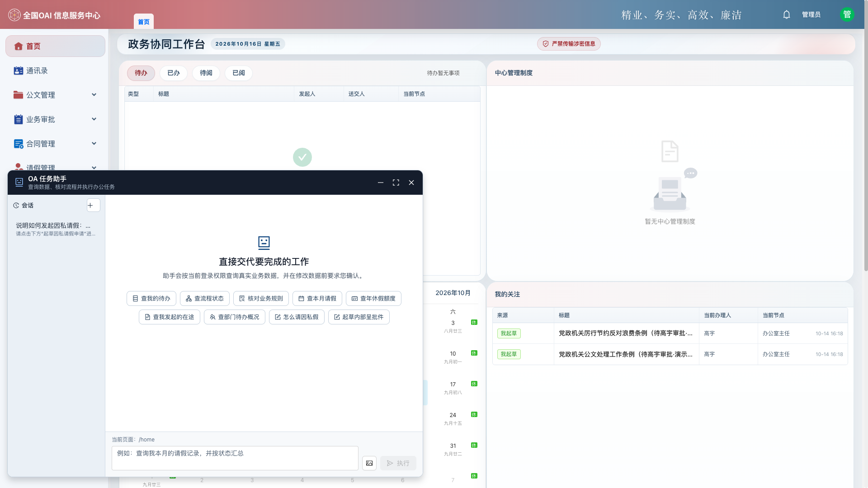Switch to the 待阅 tab

(206, 73)
